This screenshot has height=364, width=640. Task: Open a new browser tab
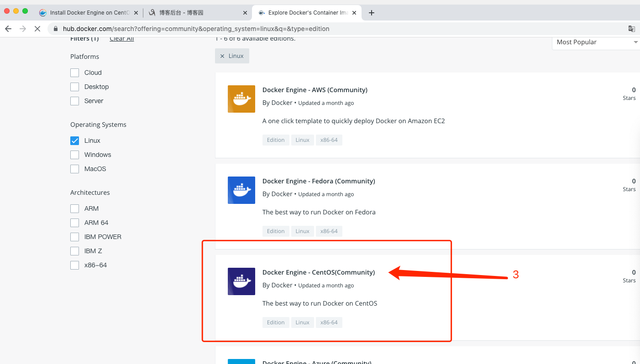point(372,13)
